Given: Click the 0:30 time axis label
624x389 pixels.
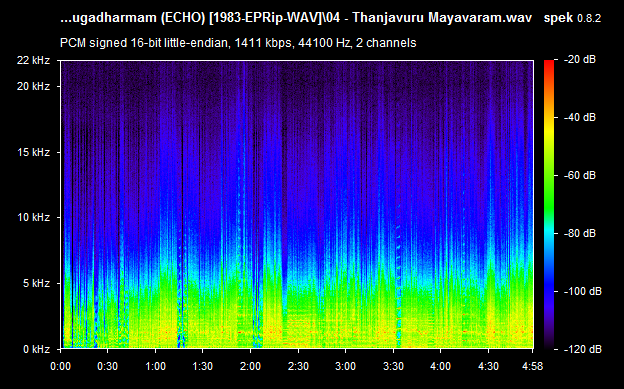Looking at the screenshot, I should [107, 366].
